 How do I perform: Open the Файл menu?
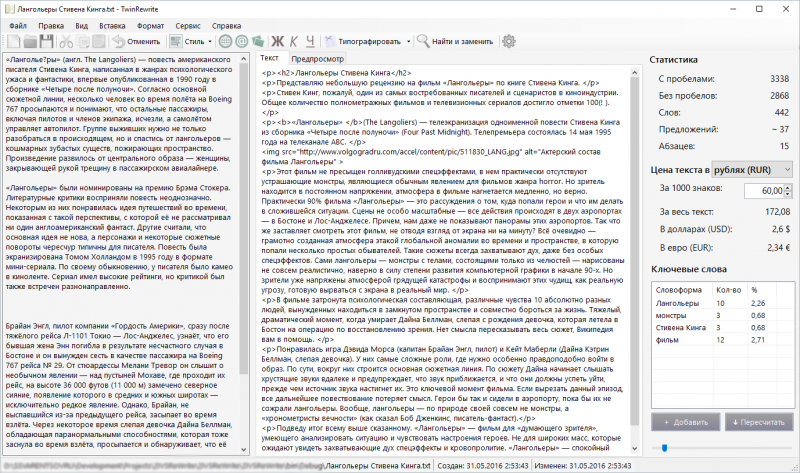coord(18,26)
